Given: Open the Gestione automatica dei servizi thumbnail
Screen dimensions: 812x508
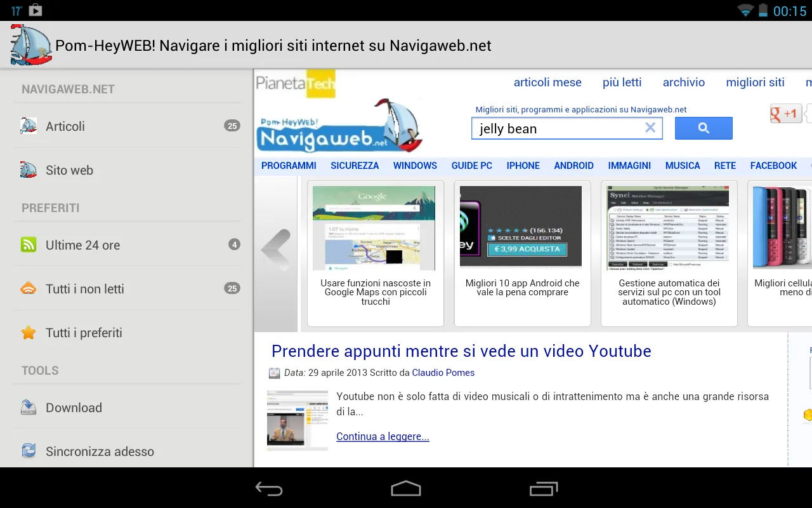Looking at the screenshot, I should pos(667,228).
